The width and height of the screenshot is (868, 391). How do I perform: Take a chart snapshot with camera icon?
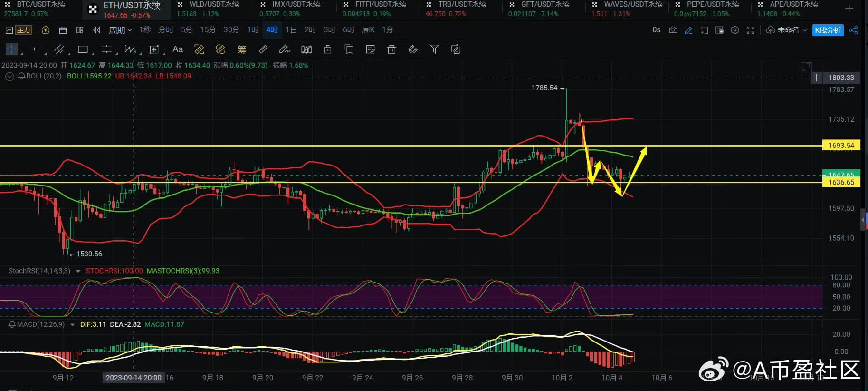coord(673,30)
